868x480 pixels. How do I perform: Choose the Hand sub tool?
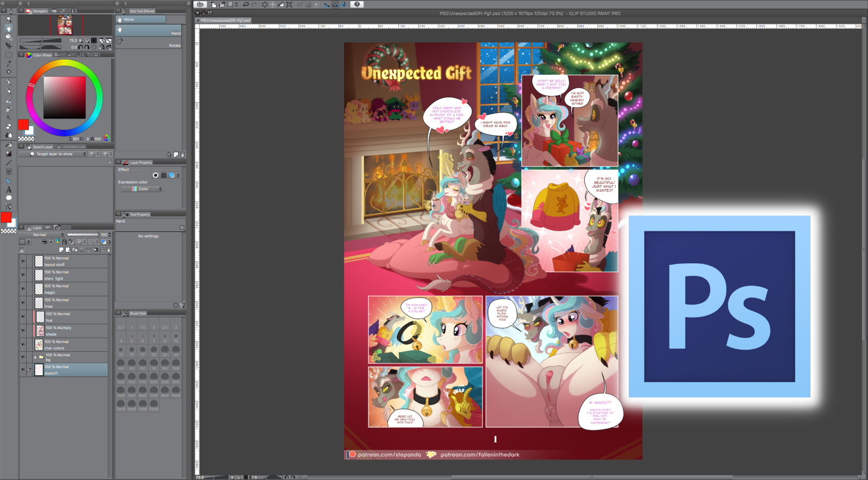click(x=149, y=31)
